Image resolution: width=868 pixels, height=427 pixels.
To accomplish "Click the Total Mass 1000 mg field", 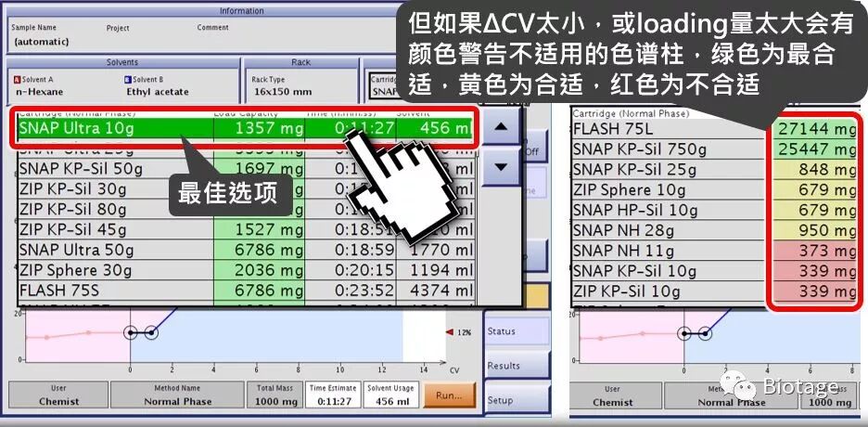I will click(275, 395).
